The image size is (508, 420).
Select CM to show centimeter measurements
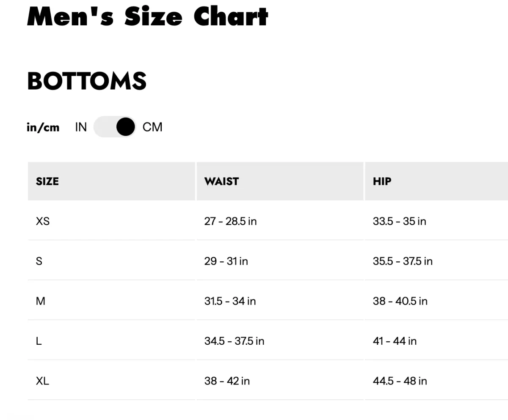pyautogui.click(x=152, y=127)
